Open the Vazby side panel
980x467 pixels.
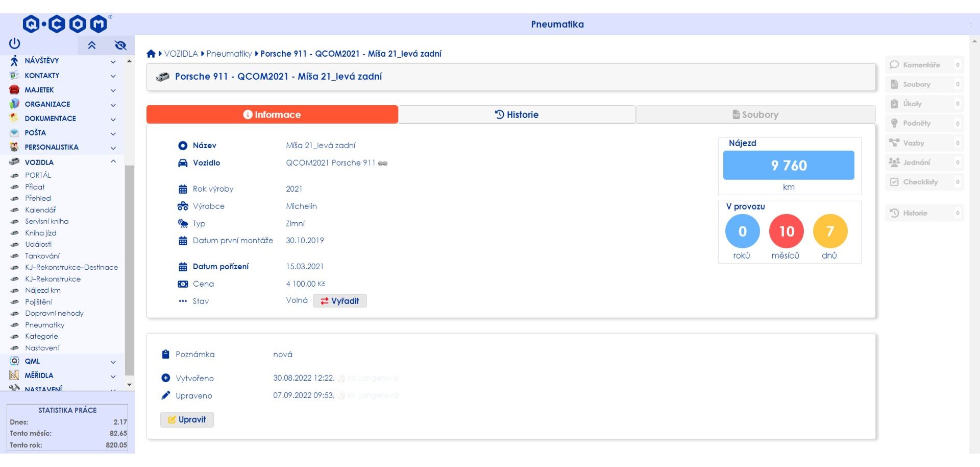coord(924,143)
